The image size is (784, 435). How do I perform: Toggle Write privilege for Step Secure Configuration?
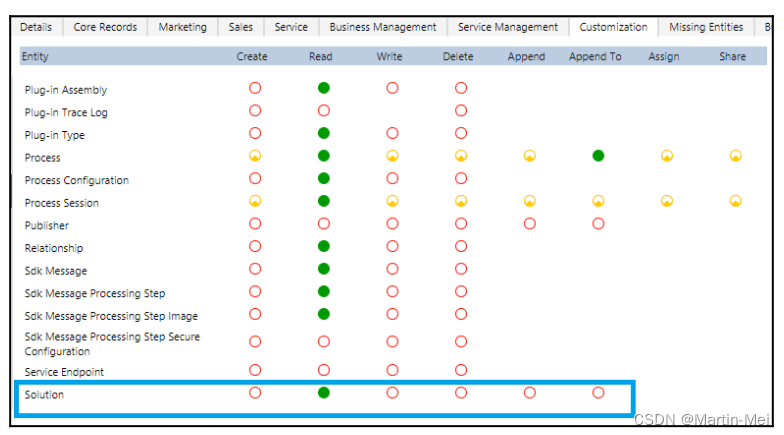(x=392, y=342)
